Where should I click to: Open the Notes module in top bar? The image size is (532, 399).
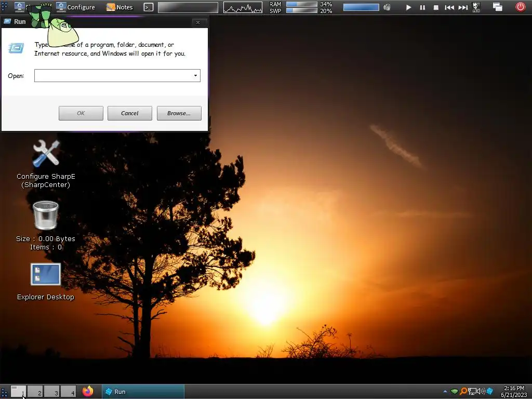(x=119, y=7)
